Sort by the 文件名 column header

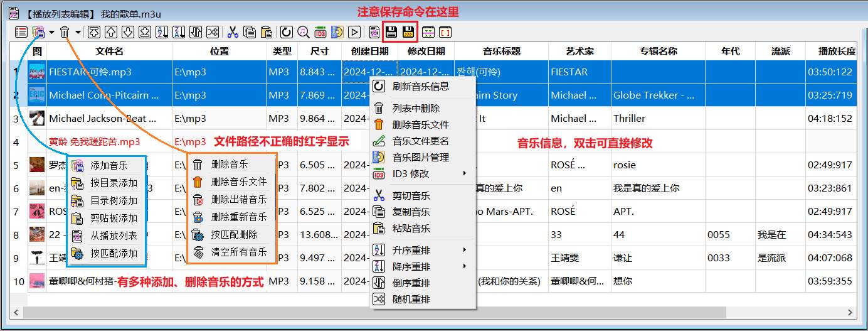[109, 52]
